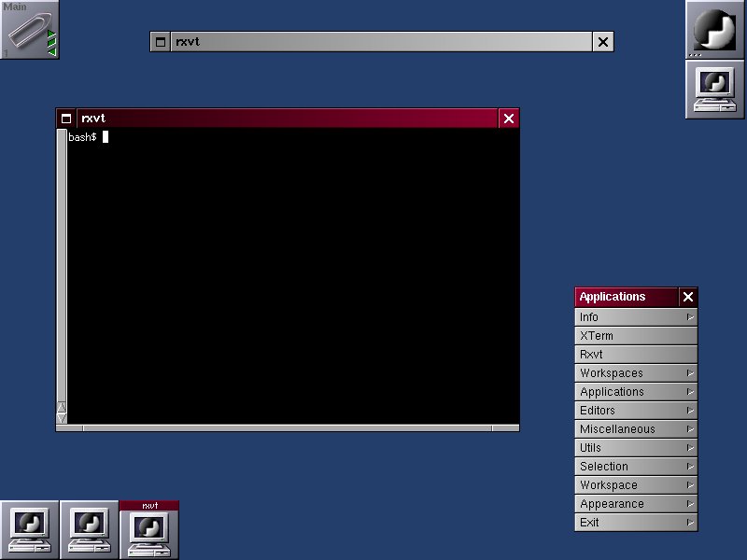Click the Applications menu title header
The height and width of the screenshot is (560, 747).
627,297
